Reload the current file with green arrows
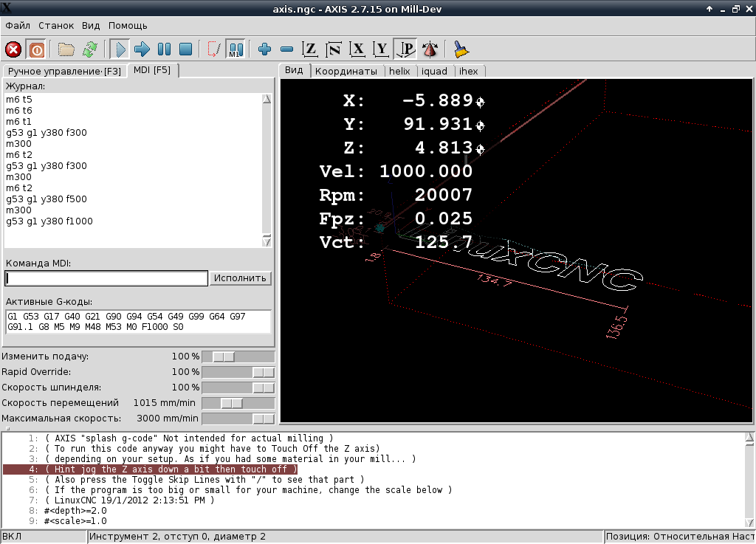This screenshot has width=756, height=544. (x=90, y=49)
